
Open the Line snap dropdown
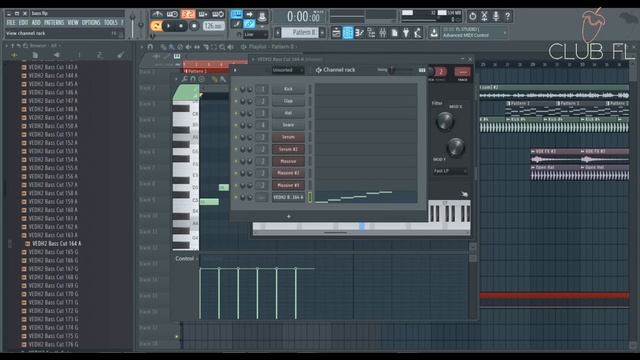point(256,35)
